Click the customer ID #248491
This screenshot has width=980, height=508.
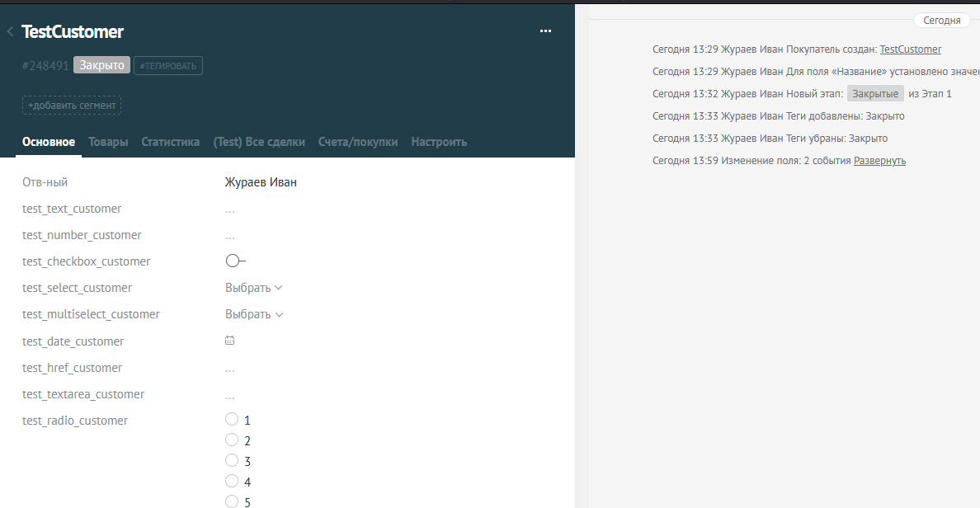[x=45, y=66]
